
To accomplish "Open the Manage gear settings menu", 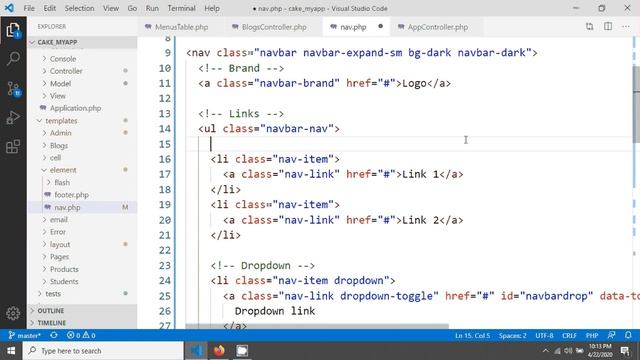I will tap(13, 313).
